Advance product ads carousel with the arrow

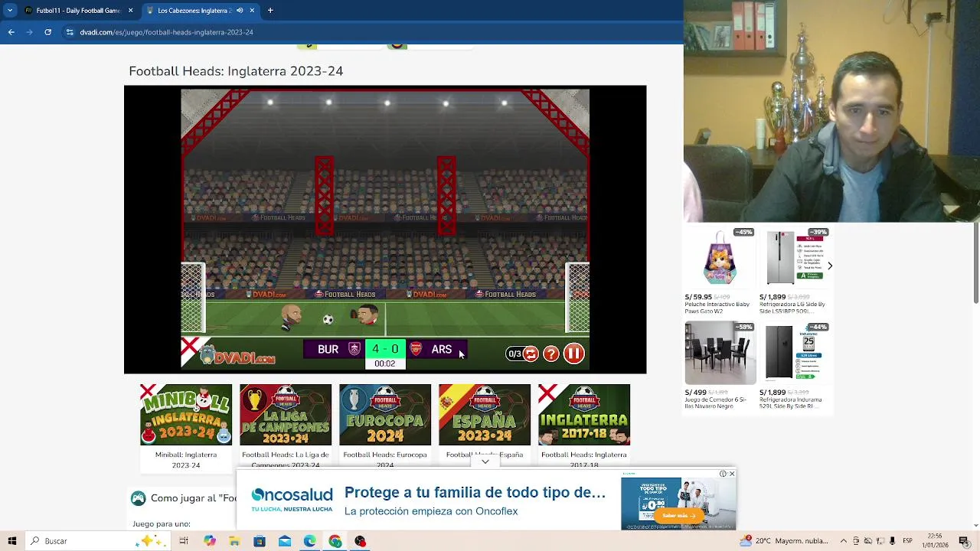pos(830,266)
